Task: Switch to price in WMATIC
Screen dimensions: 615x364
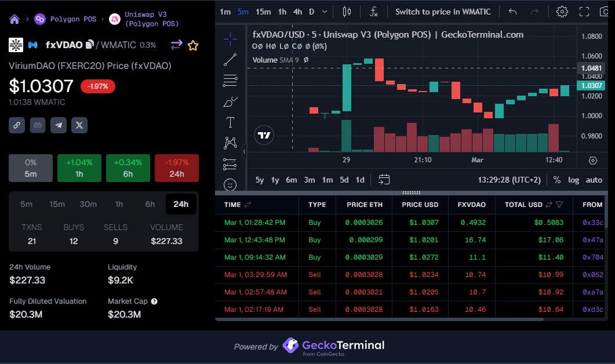Action: 443,12
